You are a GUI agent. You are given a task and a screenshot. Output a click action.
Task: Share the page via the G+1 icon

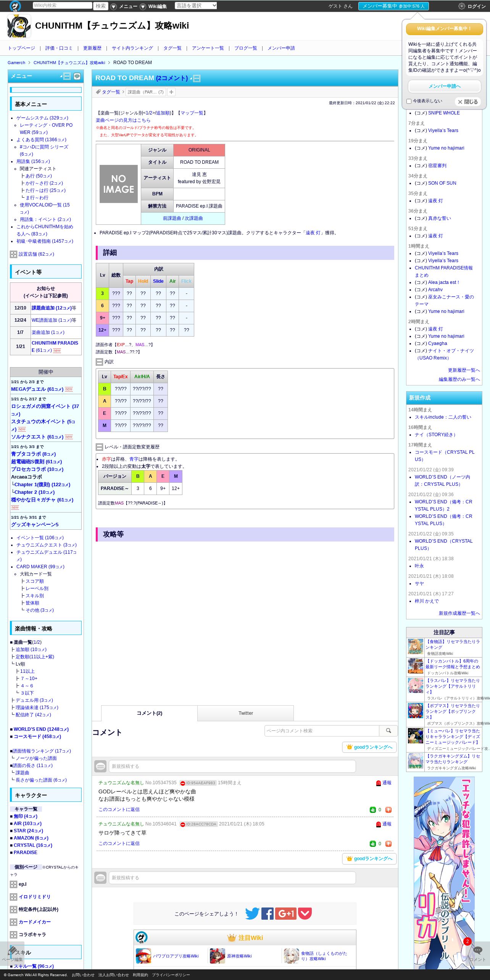tap(286, 914)
